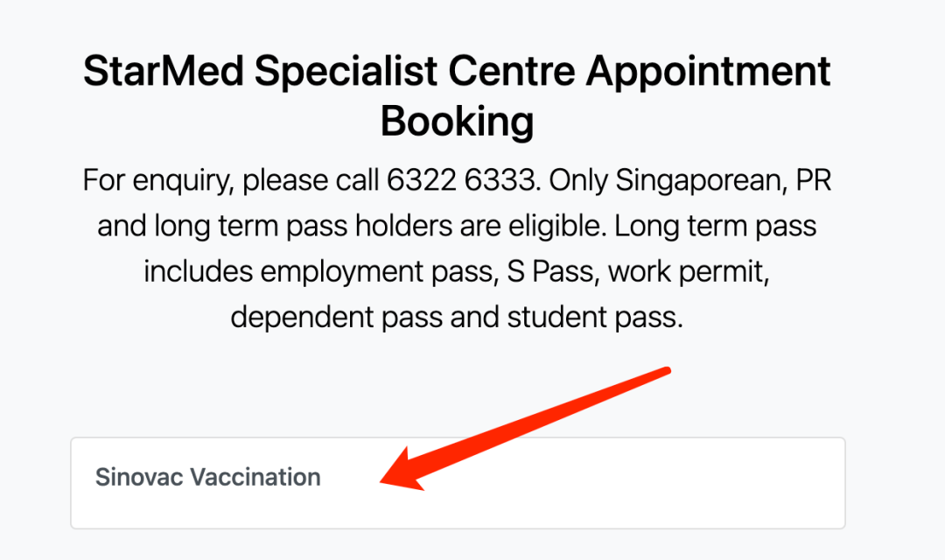Select the Sinovac Vaccination booking option
Screen dimensions: 945x560
click(458, 483)
